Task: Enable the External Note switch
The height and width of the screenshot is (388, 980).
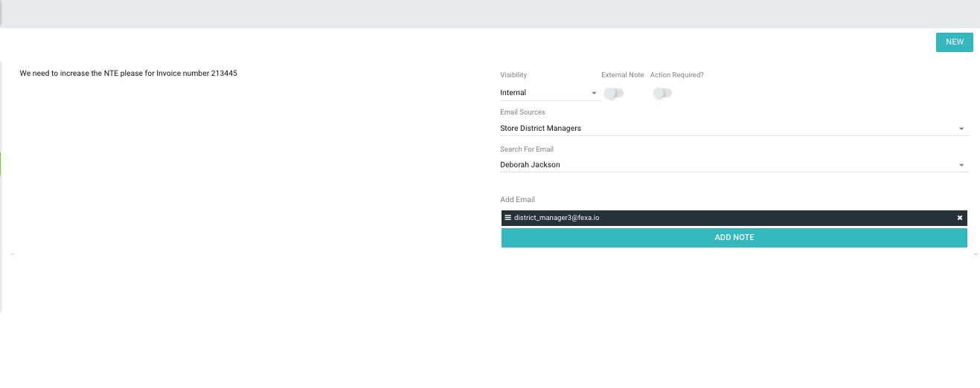Action: (x=613, y=93)
